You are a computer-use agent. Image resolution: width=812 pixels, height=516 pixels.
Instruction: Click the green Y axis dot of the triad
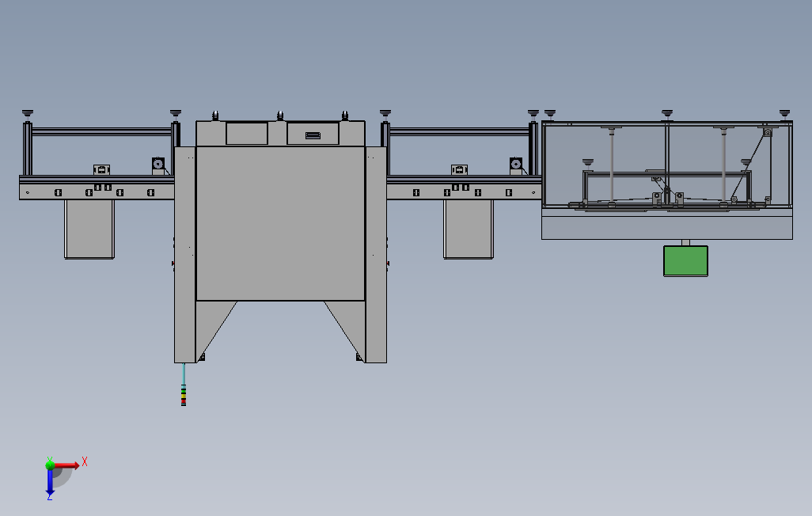pyautogui.click(x=50, y=465)
